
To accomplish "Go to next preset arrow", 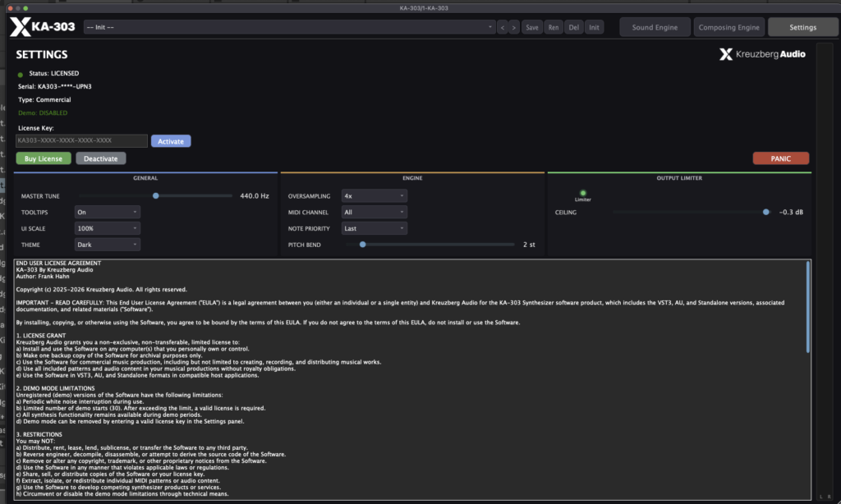I will [x=514, y=27].
